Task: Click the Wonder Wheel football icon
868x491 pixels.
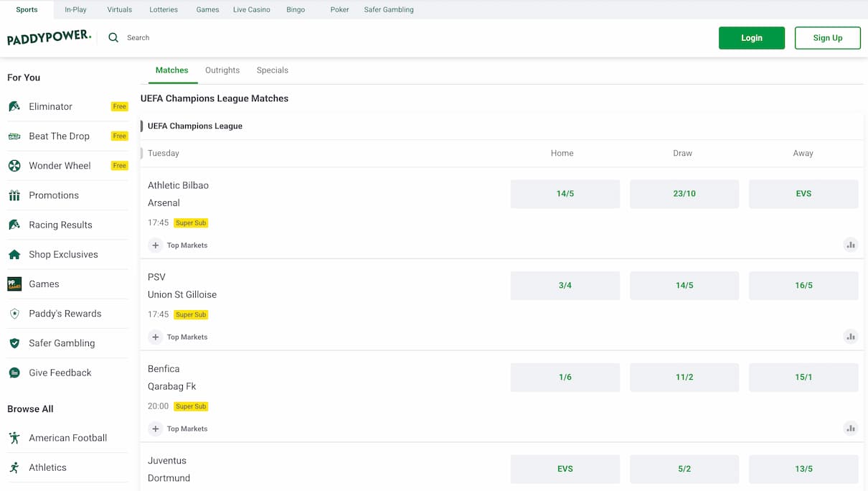Action: 14,166
